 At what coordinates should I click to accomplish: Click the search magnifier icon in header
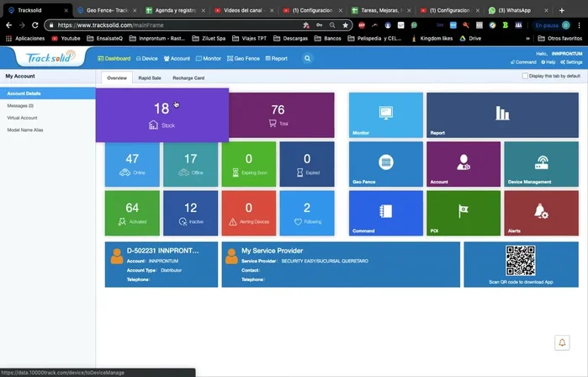pyautogui.click(x=307, y=59)
